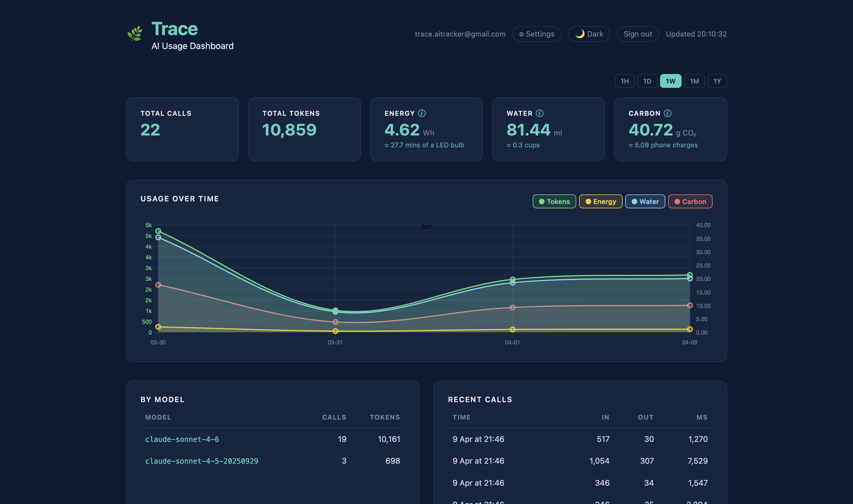This screenshot has width=853, height=504.
Task: Click the 04-01 date label on chart axis
Action: (x=512, y=342)
